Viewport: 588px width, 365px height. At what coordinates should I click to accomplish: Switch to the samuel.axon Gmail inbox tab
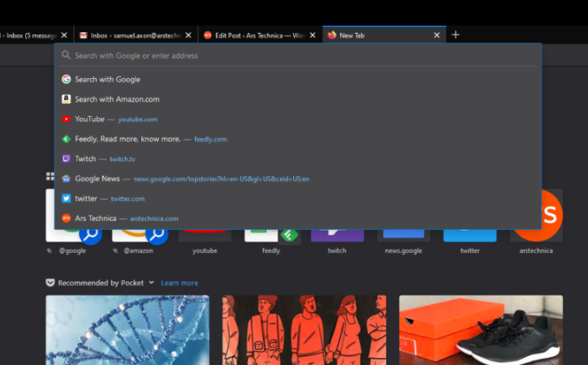tap(136, 36)
